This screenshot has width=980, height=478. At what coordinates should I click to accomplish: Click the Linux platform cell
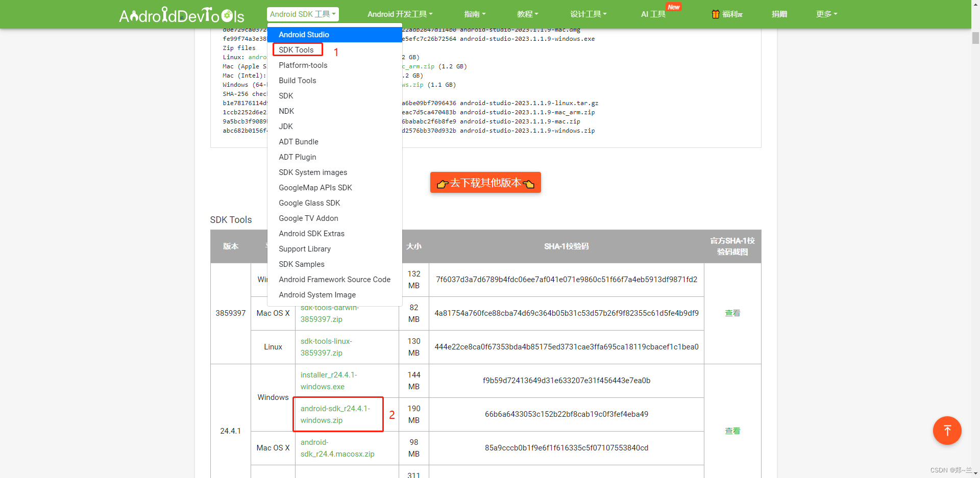point(273,347)
